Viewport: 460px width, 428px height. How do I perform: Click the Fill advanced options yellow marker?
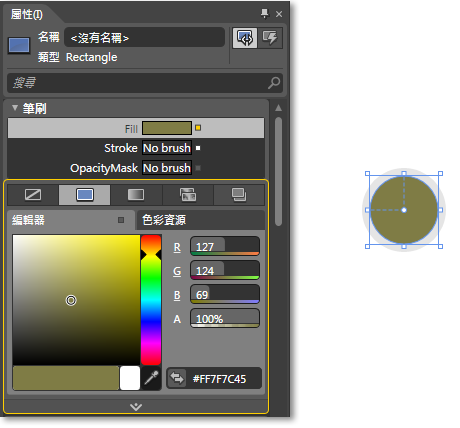[x=198, y=128]
